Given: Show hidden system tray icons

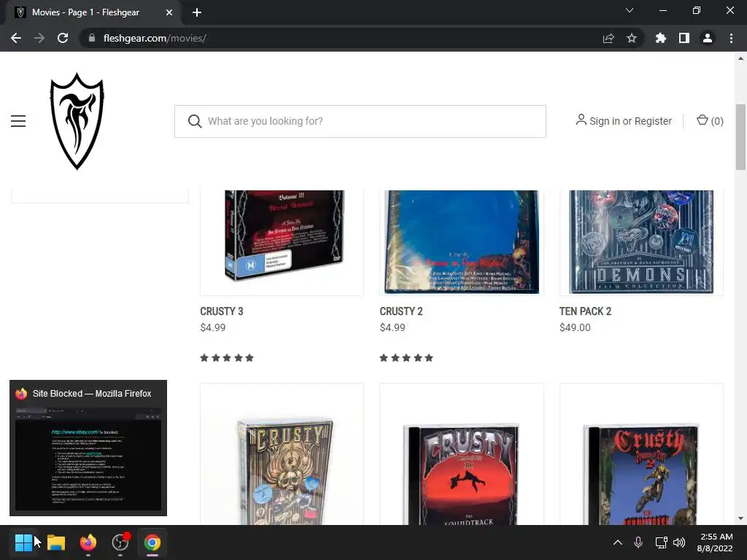Looking at the screenshot, I should (x=617, y=542).
